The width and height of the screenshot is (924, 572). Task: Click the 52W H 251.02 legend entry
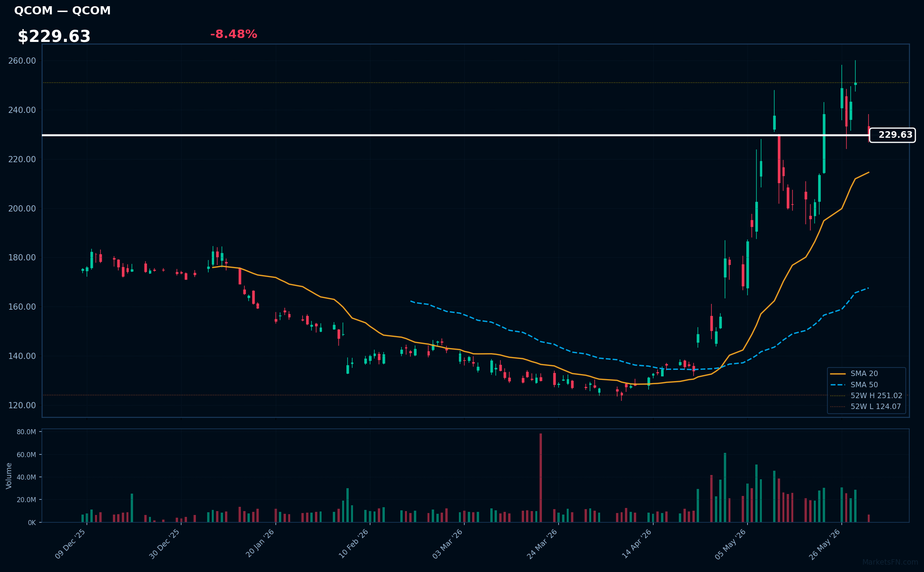tap(866, 396)
